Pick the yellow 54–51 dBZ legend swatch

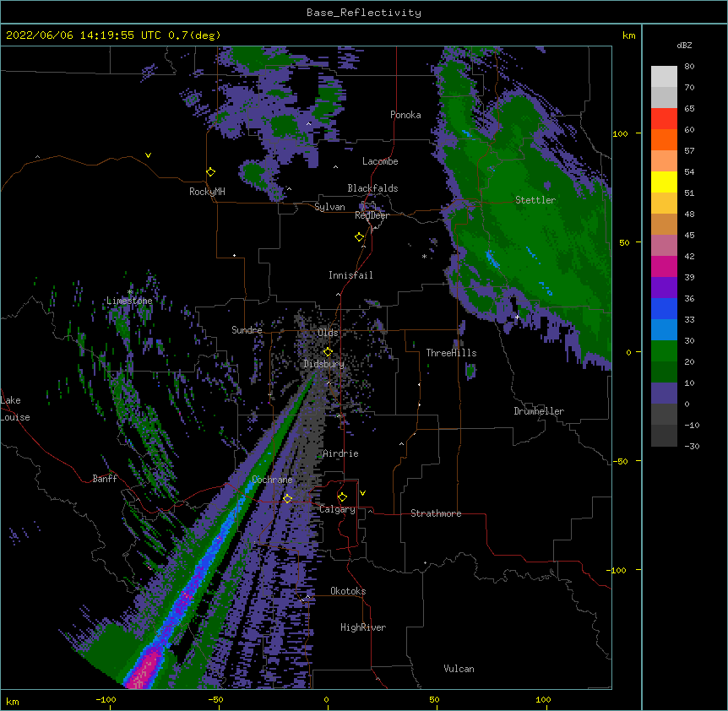coord(664,182)
